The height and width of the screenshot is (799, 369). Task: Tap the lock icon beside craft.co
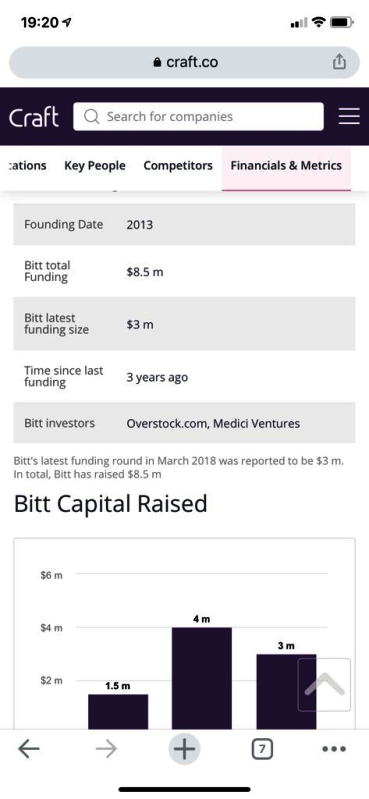(157, 62)
